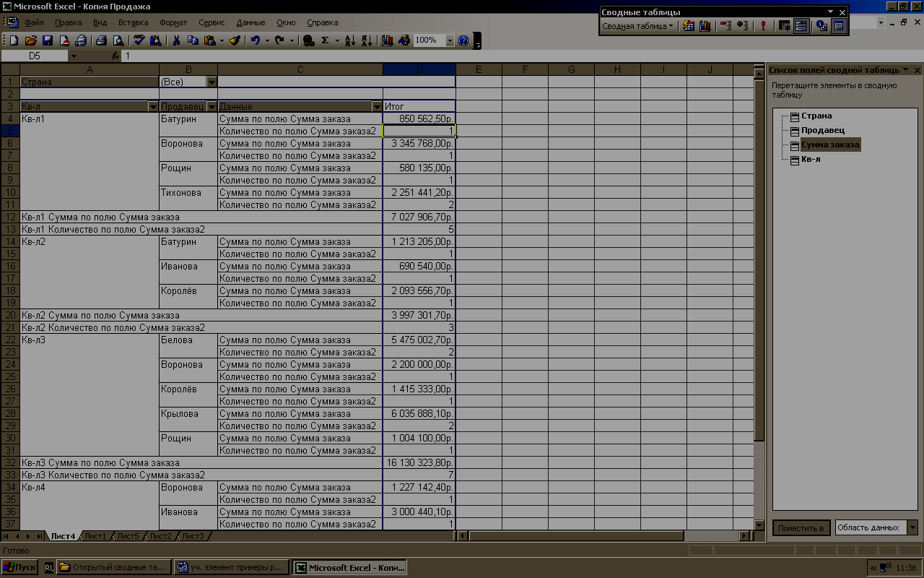924x578 pixels.
Task: Expand the Продавец field dropdown arrow
Action: pos(212,107)
